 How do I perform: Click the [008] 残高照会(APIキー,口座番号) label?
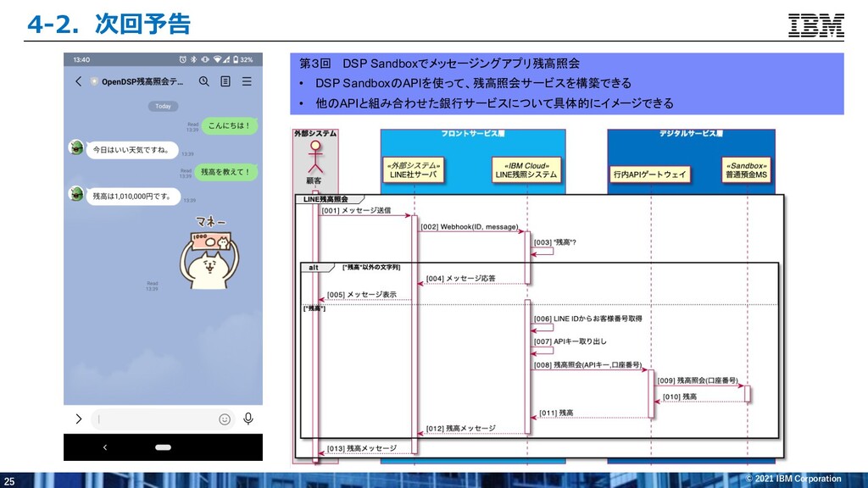(x=588, y=365)
